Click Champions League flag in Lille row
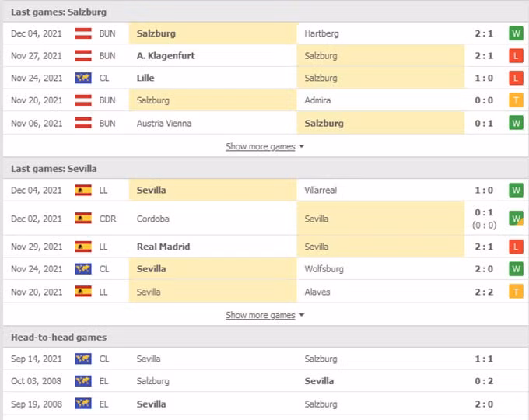 coord(83,78)
